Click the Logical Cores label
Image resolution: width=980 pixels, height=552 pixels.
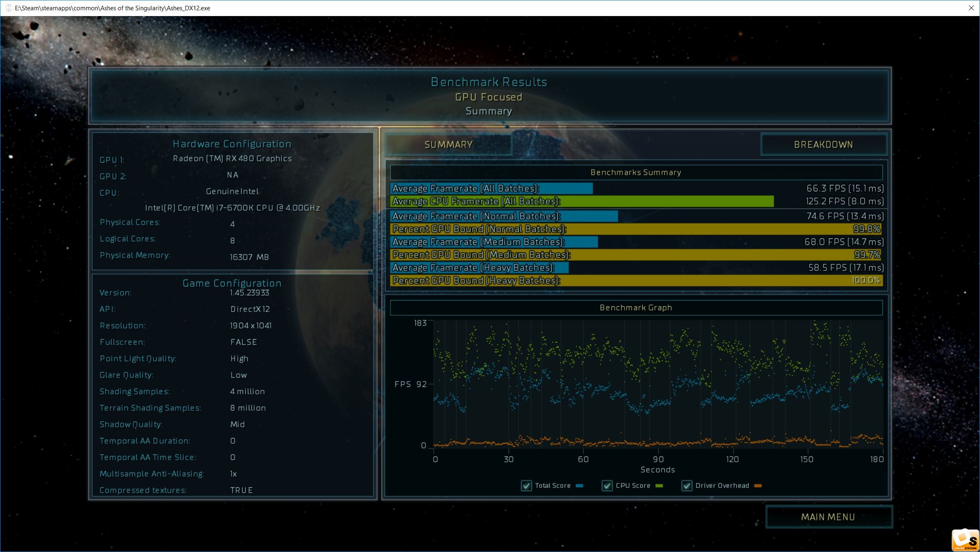point(128,239)
